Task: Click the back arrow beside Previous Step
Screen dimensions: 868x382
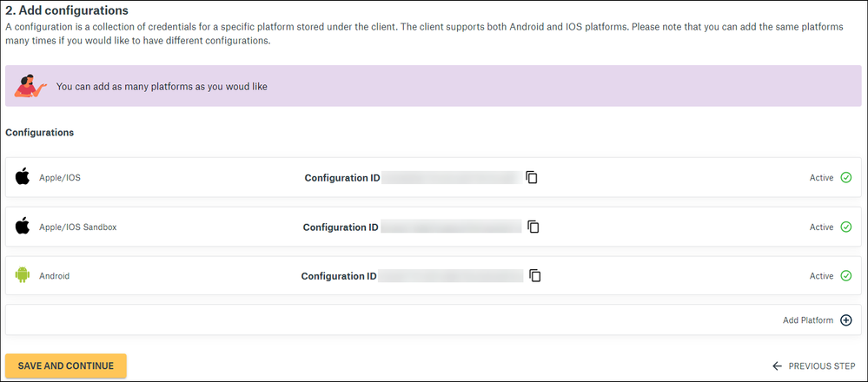Action: (778, 366)
